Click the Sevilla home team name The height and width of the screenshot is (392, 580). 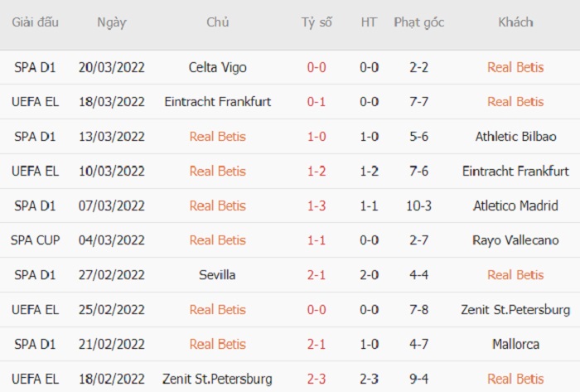click(217, 275)
